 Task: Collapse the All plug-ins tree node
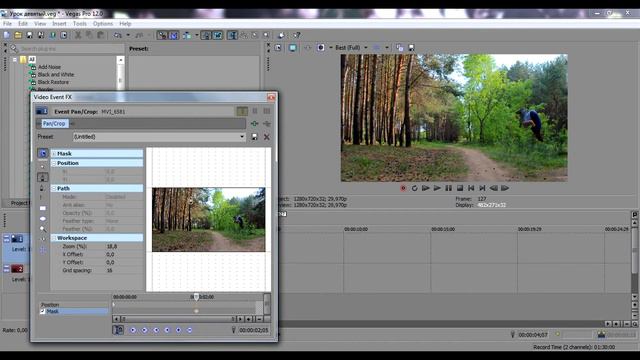15,60
